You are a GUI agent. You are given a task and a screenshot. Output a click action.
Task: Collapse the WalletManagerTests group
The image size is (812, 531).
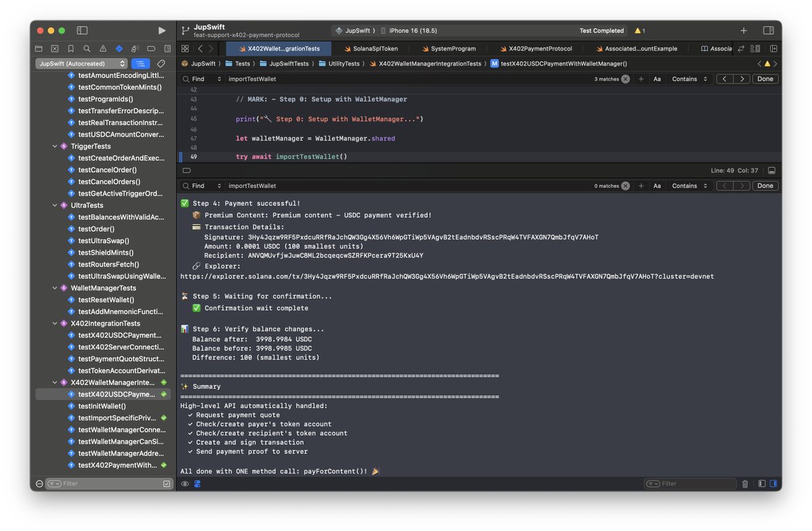click(55, 287)
